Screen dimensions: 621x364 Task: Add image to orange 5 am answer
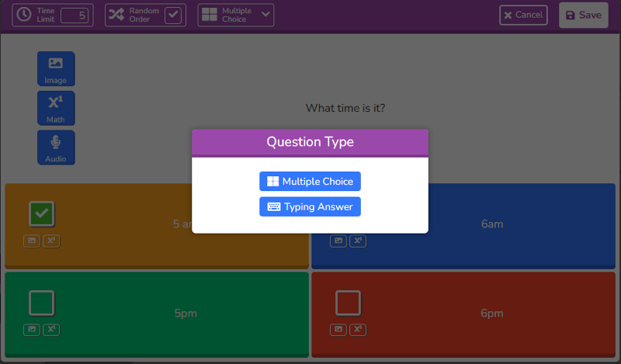(x=32, y=241)
